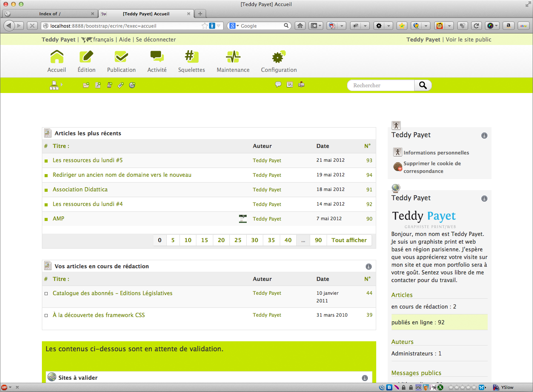The image size is (533, 392).
Task: Open the français language selector
Action: tap(103, 40)
